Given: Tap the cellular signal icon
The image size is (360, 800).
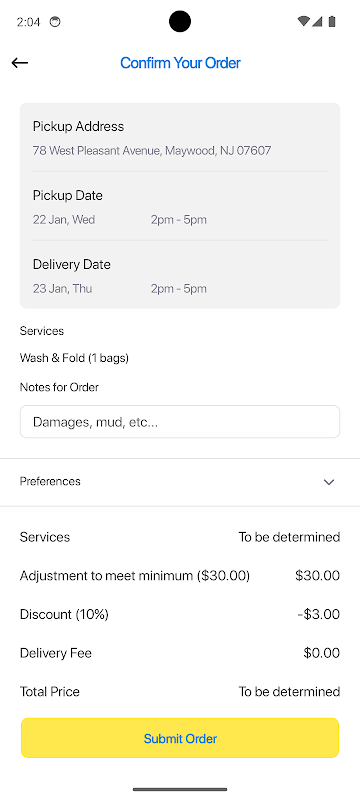Looking at the screenshot, I should (317, 21).
